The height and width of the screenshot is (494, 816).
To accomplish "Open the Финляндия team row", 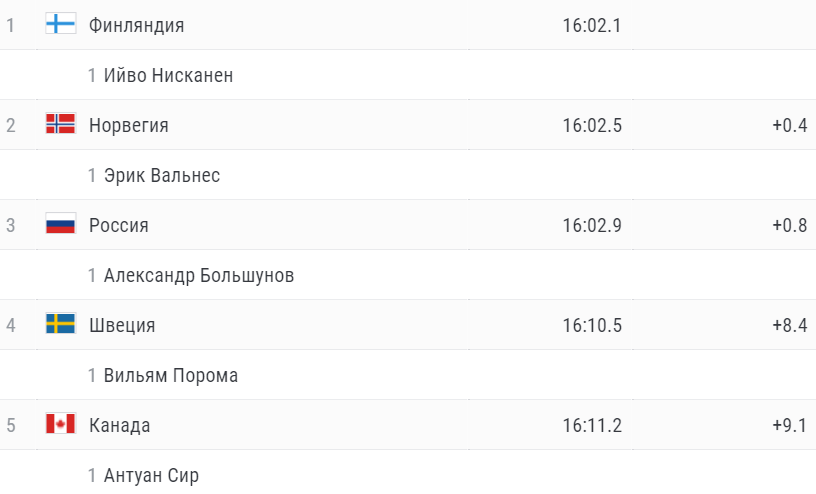I will [x=408, y=25].
